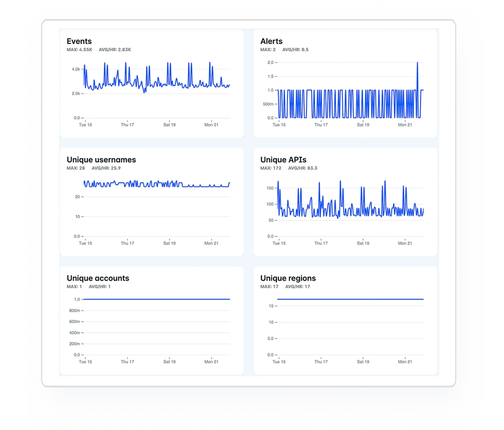
Task: Open the Unique usernames chart panel title
Action: coord(101,160)
